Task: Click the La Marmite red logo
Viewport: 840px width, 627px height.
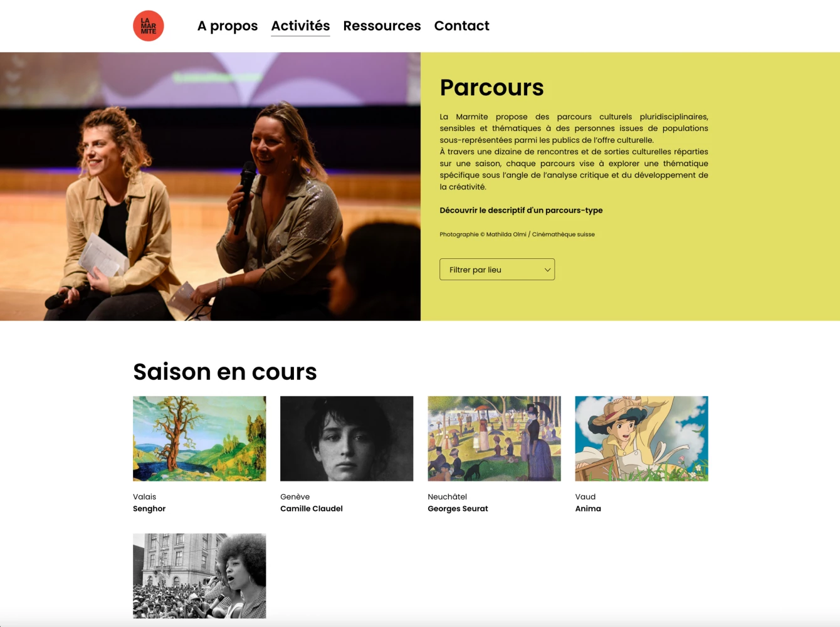Action: click(149, 26)
